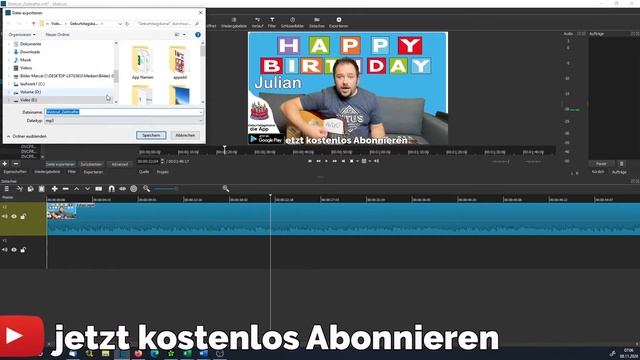Click the timeline zoom in magnifier
This screenshot has height=360, width=640.
tap(225, 189)
